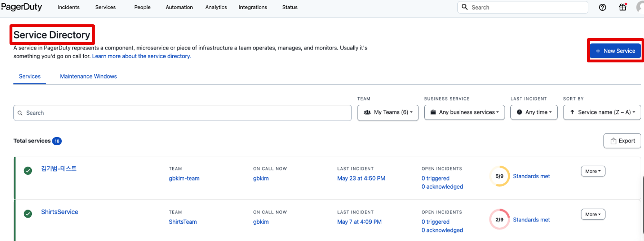This screenshot has width=644, height=241.
Task: Open Standards met link for ShirtsService
Action: 531,220
